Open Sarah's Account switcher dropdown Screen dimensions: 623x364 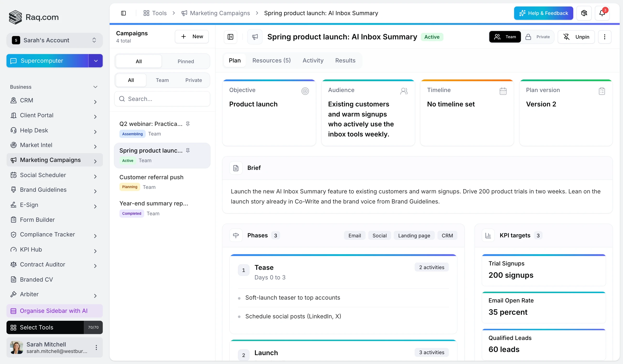point(54,40)
